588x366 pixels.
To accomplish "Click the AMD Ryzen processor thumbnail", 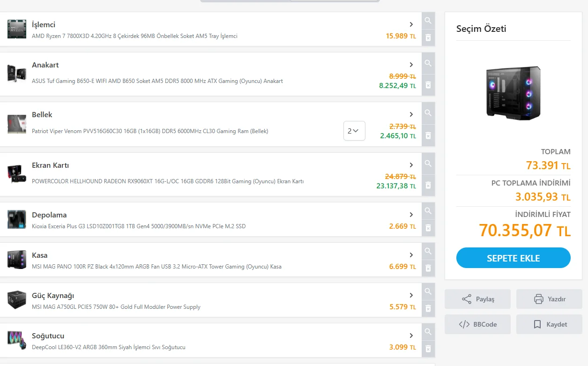I will coord(17,29).
